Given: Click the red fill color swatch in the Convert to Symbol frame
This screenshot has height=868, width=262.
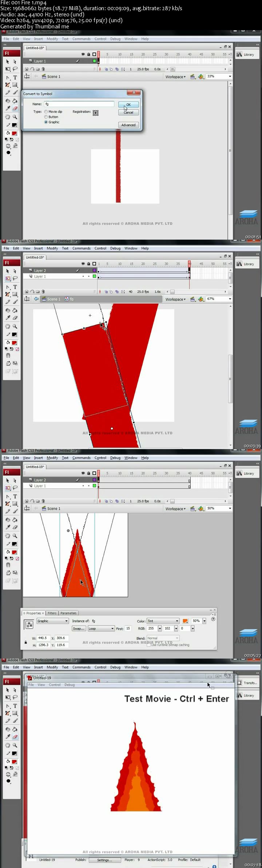Looking at the screenshot, I should click(15, 133).
